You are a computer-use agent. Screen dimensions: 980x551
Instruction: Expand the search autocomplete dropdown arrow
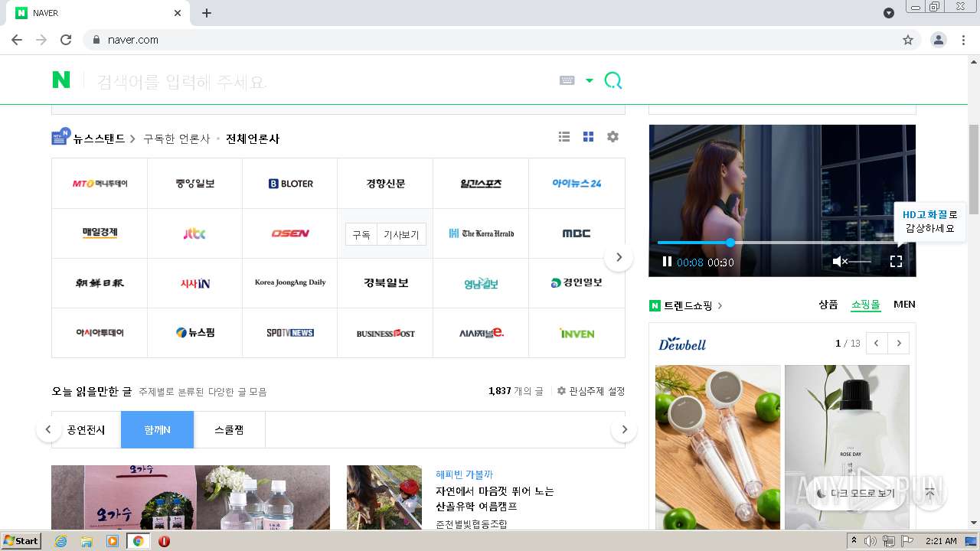tap(590, 80)
